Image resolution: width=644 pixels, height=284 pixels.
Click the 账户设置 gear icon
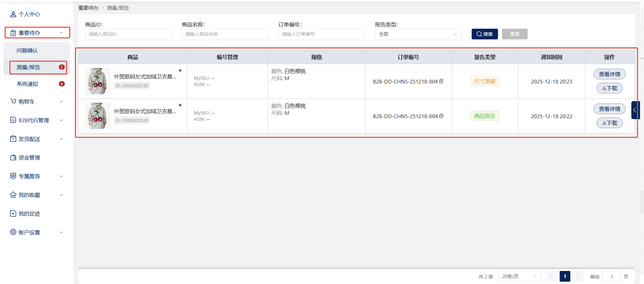tap(13, 232)
